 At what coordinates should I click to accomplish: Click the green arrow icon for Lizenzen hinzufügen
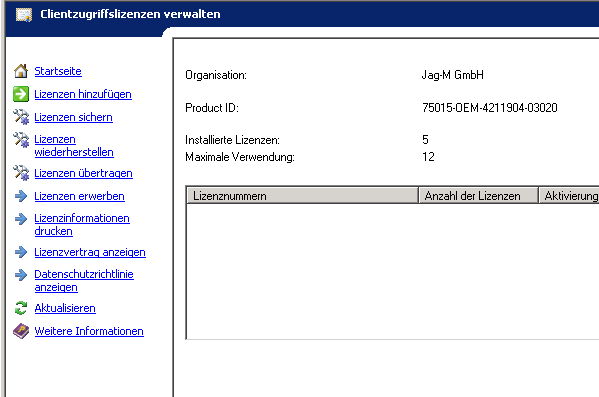click(21, 94)
